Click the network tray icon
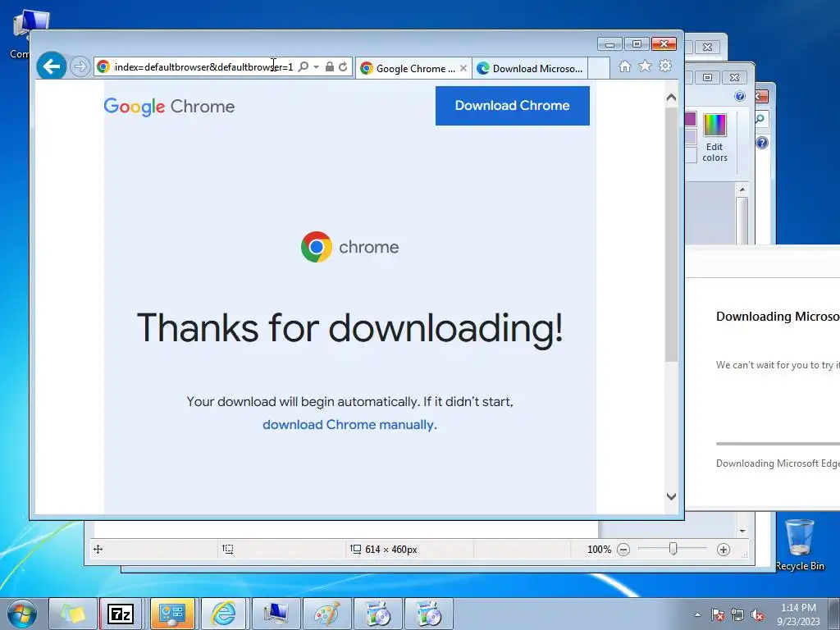This screenshot has width=840, height=630. tap(737, 614)
